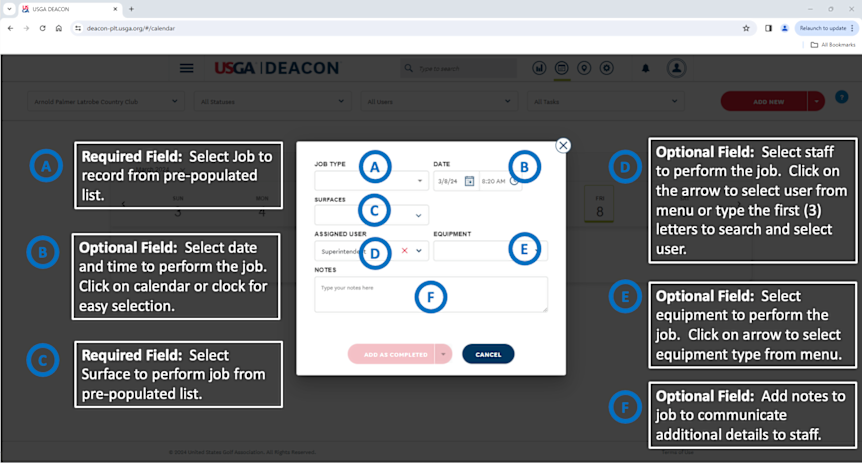The height and width of the screenshot is (463, 862).
Task: Open the settings gear icon in header
Action: (606, 68)
